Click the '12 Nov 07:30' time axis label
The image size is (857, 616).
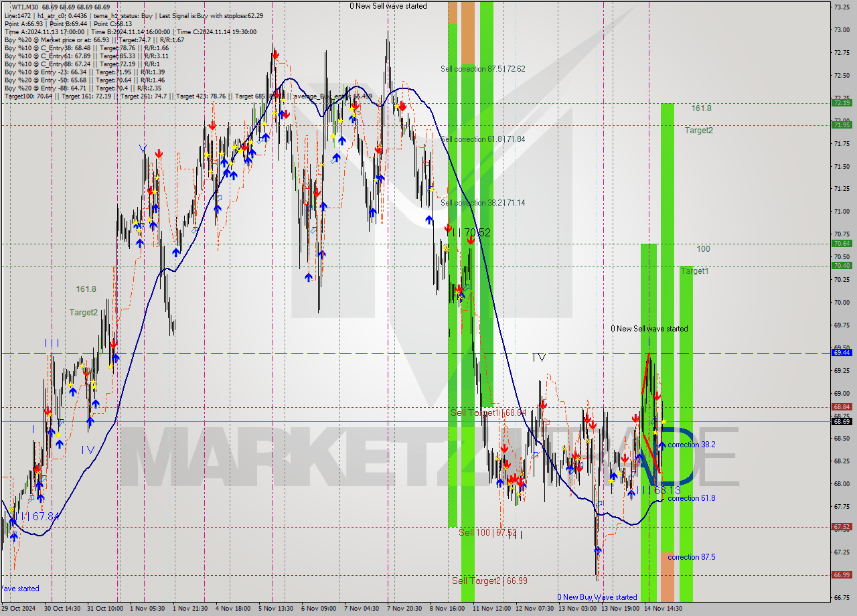pos(534,609)
